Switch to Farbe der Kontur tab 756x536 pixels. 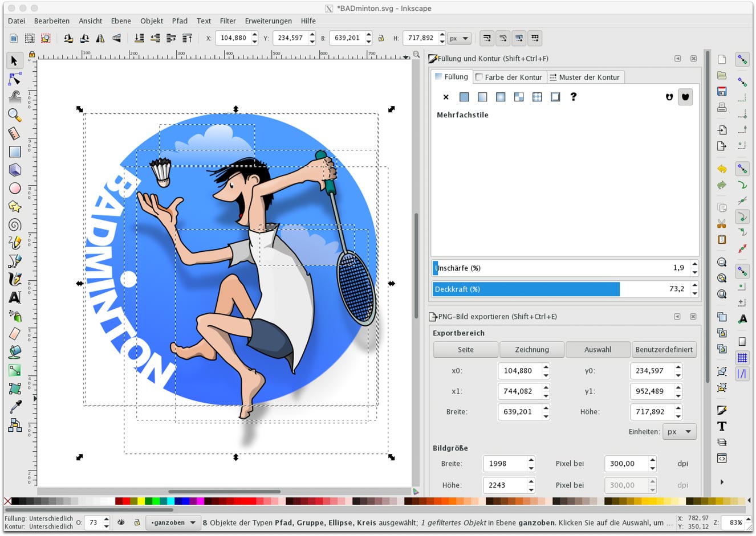point(509,77)
